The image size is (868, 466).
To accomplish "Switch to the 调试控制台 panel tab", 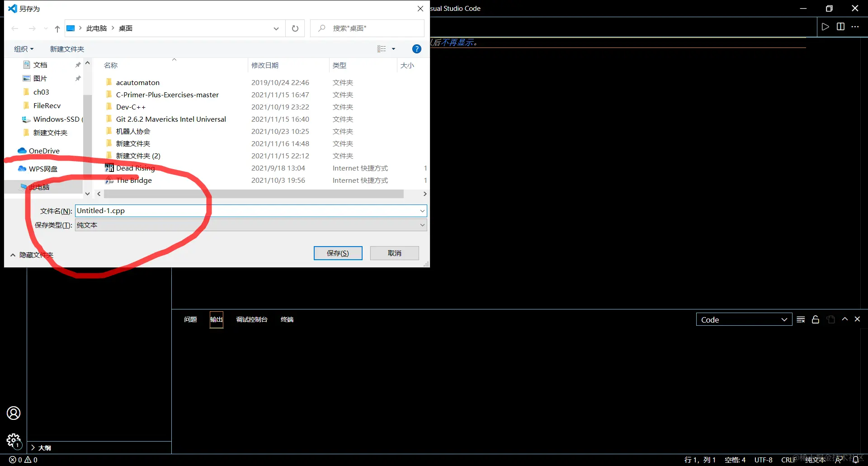I will (x=252, y=319).
